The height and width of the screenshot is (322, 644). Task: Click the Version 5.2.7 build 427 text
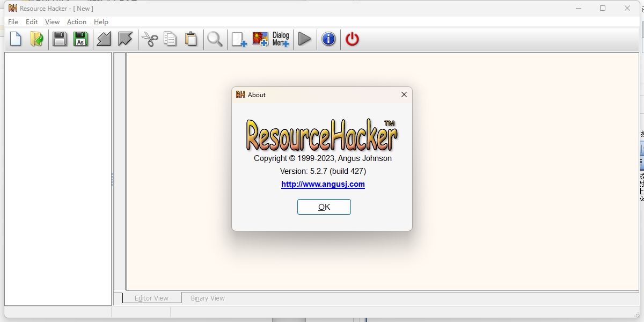(x=323, y=171)
